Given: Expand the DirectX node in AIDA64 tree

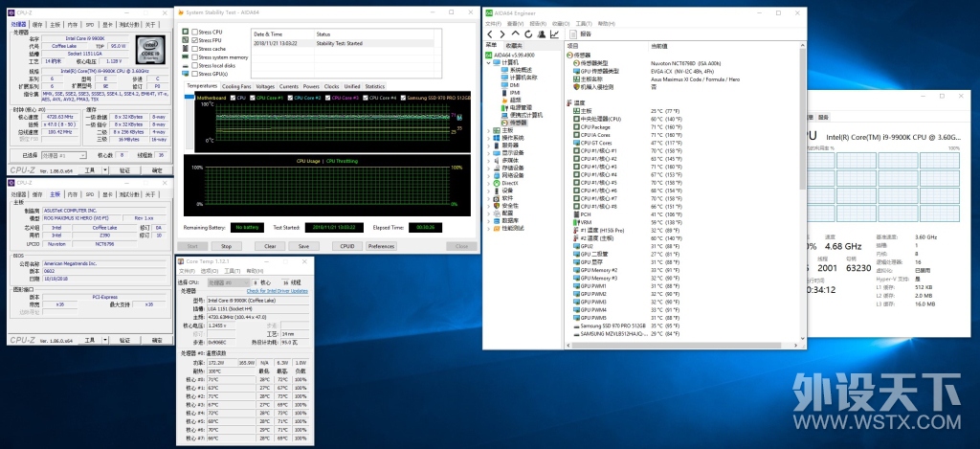Looking at the screenshot, I should coord(489,183).
